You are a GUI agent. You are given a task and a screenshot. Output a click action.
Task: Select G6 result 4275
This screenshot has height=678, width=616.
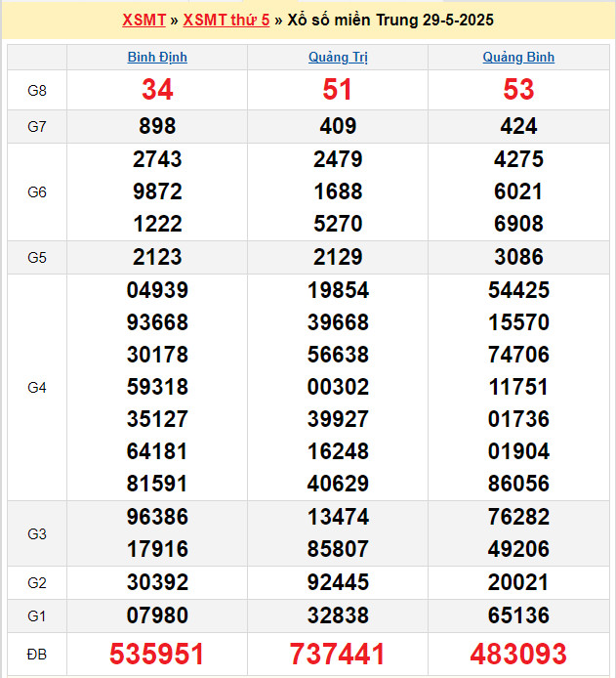[518, 159]
